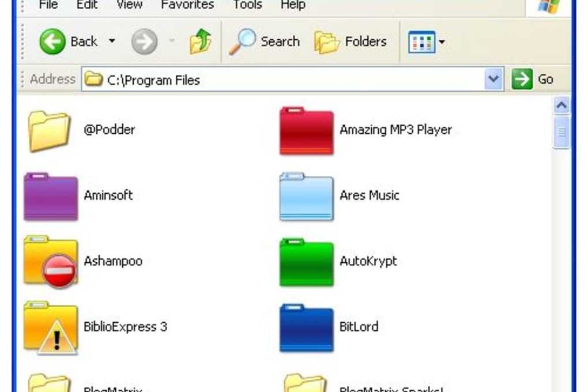The image size is (588, 392).
Task: Click the Views icon button
Action: pyautogui.click(x=421, y=42)
